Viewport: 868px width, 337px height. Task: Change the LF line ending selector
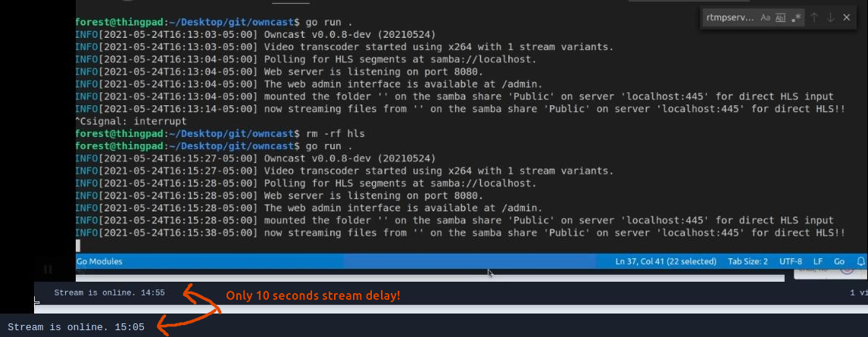click(x=817, y=261)
